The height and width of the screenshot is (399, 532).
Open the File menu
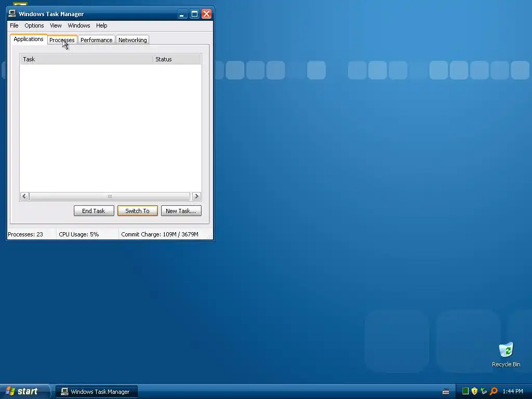(x=14, y=25)
